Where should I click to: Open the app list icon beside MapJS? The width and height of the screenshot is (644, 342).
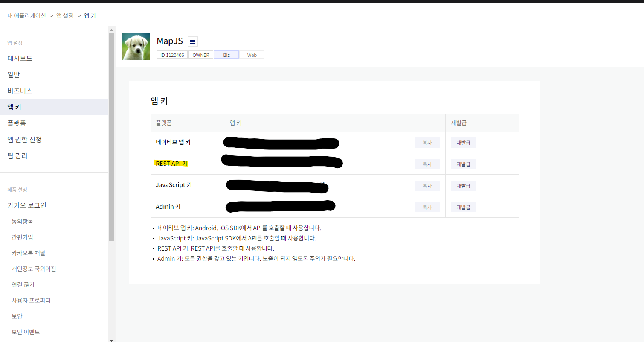193,41
